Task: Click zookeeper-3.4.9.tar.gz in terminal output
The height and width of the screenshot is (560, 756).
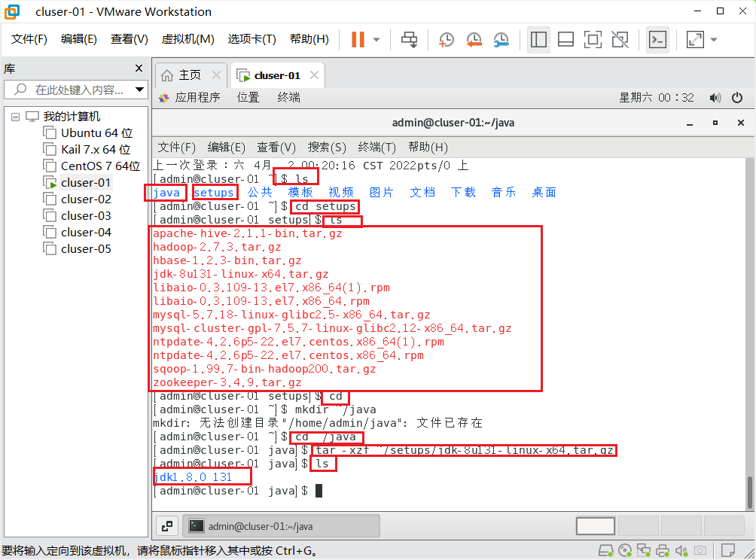Action: tap(227, 382)
